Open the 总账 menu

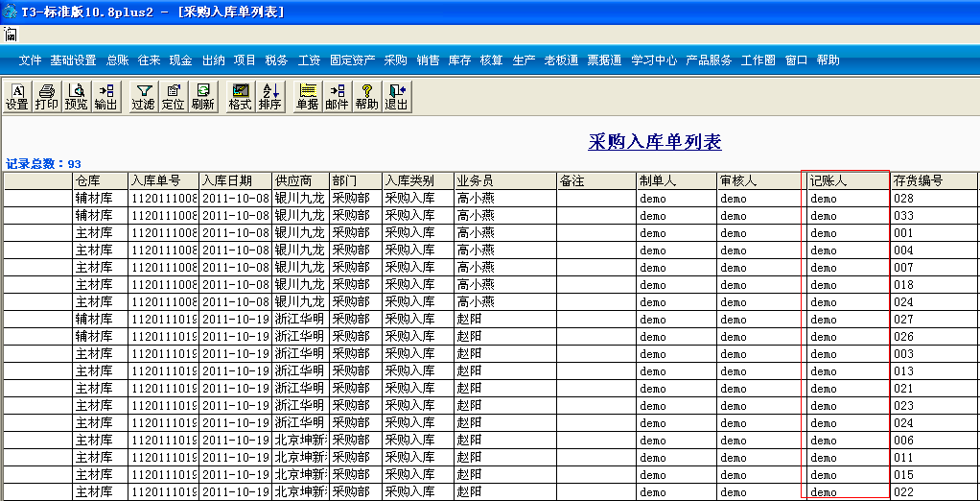(x=118, y=60)
